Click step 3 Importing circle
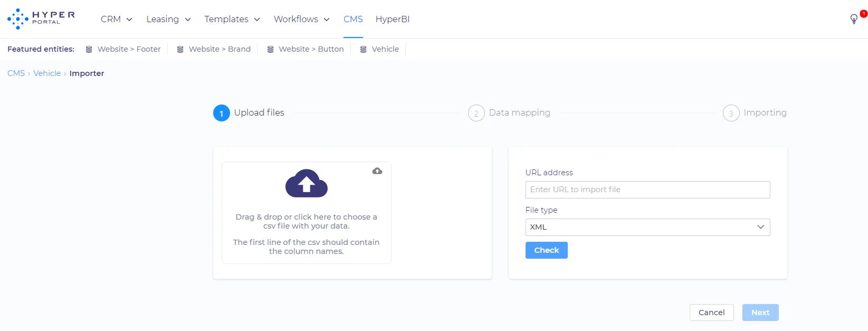 pos(731,113)
